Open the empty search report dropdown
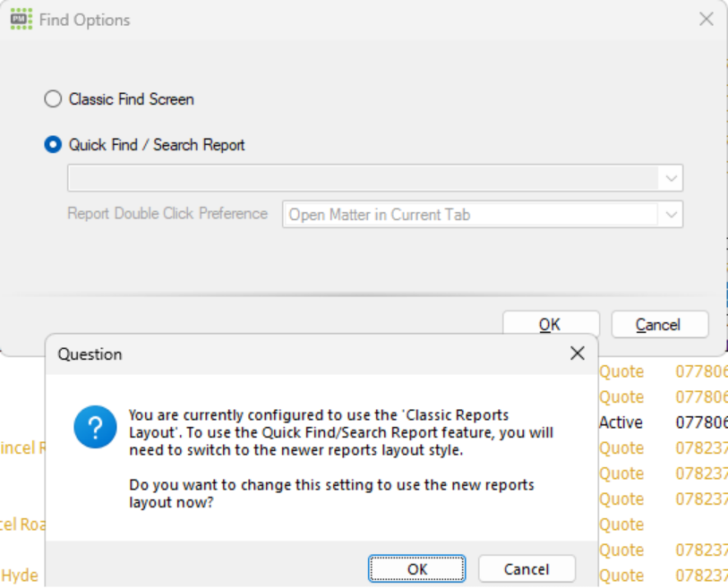This screenshot has height=588, width=728. tap(672, 177)
